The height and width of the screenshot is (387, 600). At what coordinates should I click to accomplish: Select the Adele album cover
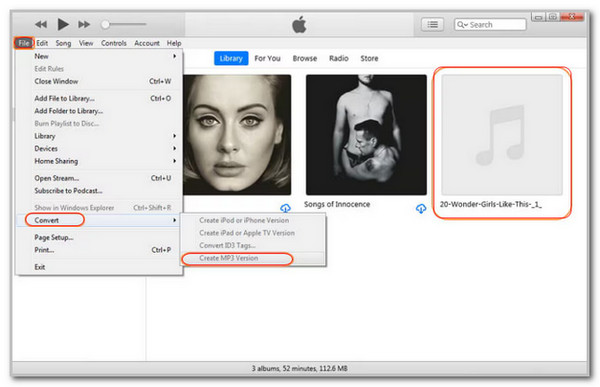(237, 135)
